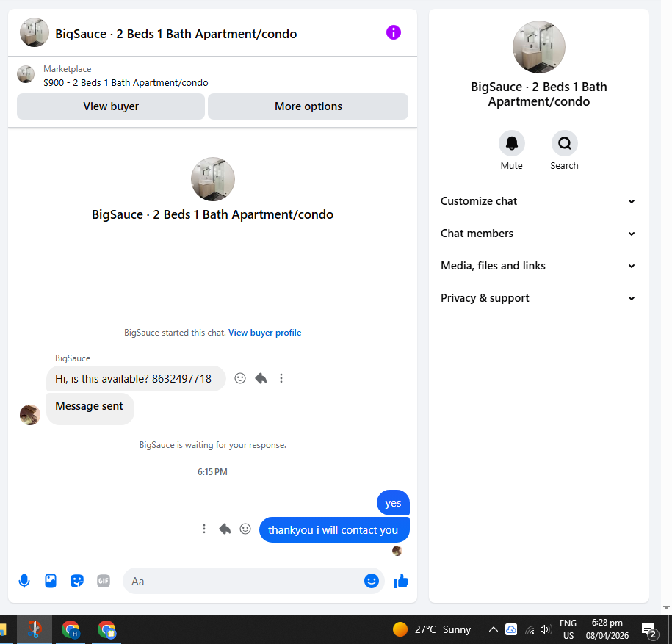Click the "yes" sent message bubble
Screen dimensions: 672x644
coord(393,502)
